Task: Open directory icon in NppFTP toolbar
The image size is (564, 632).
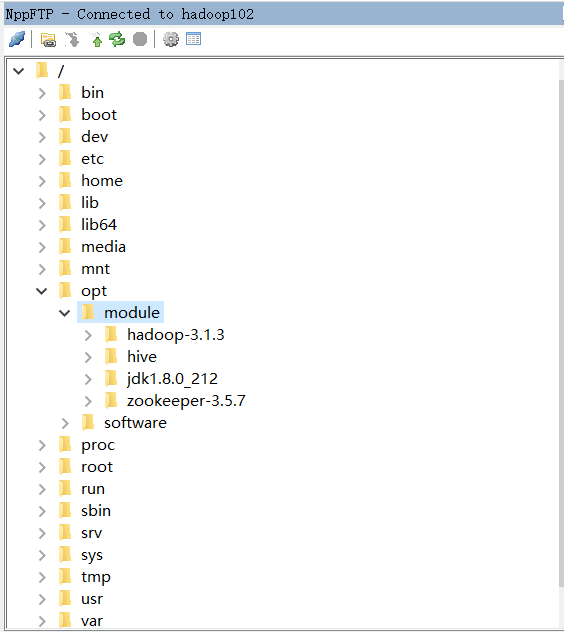Action: point(48,40)
